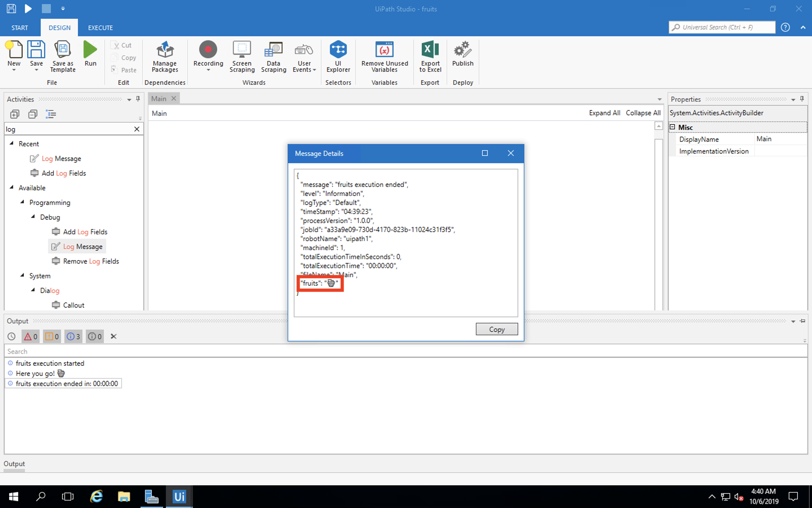Viewport: 812px width, 508px height.
Task: Open Data Scraping wizard
Action: pyautogui.click(x=273, y=56)
